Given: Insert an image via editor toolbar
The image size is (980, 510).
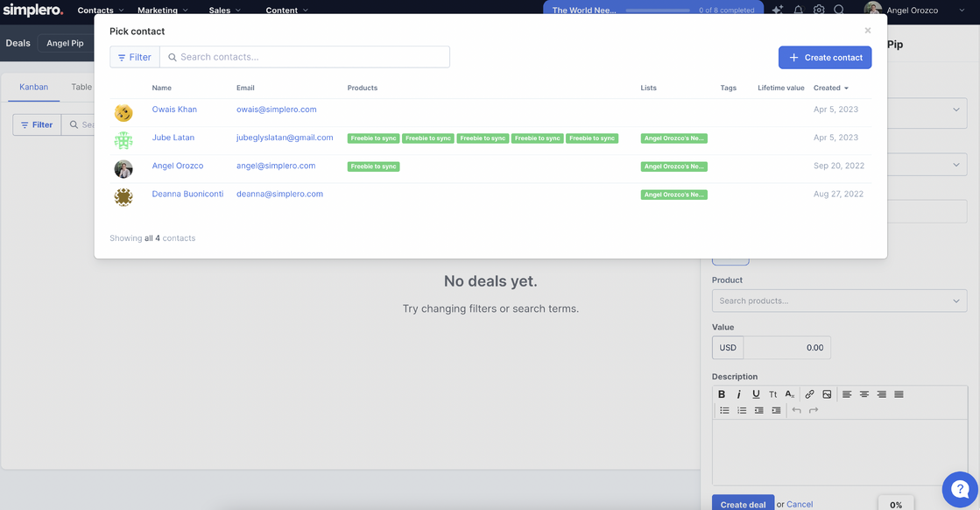Looking at the screenshot, I should pos(827,394).
